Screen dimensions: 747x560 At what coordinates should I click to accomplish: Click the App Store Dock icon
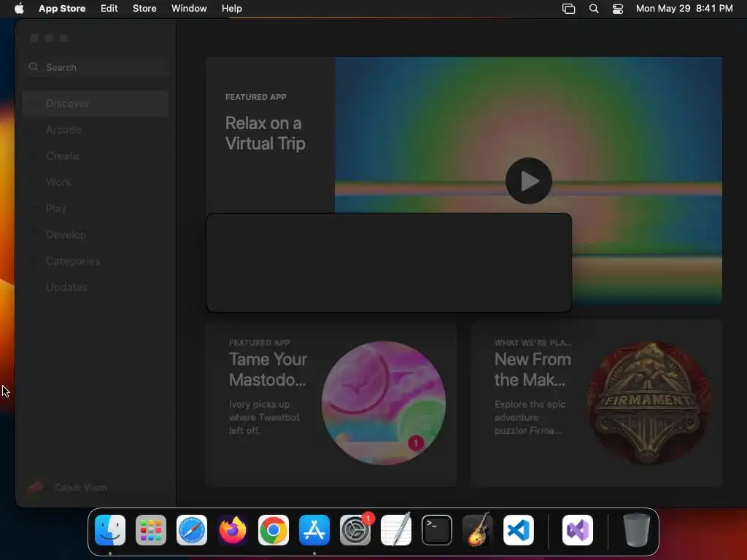[x=314, y=530]
